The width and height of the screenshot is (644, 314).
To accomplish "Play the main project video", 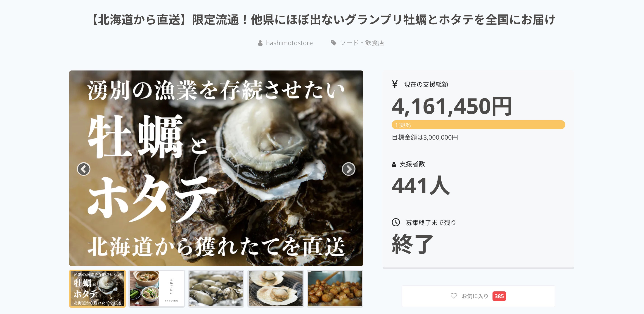I will 216,169.
